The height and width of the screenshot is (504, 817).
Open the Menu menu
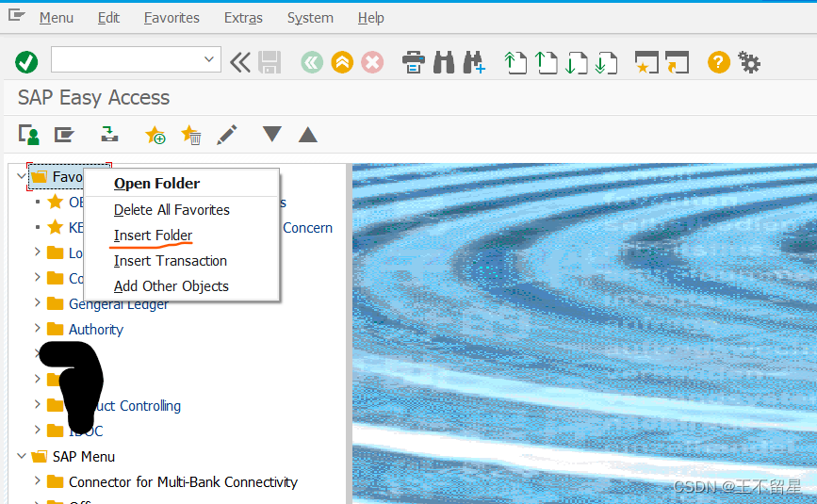[57, 18]
